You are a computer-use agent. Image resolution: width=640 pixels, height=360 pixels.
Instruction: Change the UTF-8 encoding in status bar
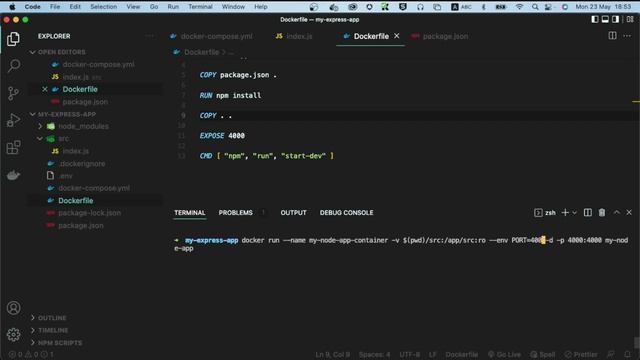(x=409, y=354)
